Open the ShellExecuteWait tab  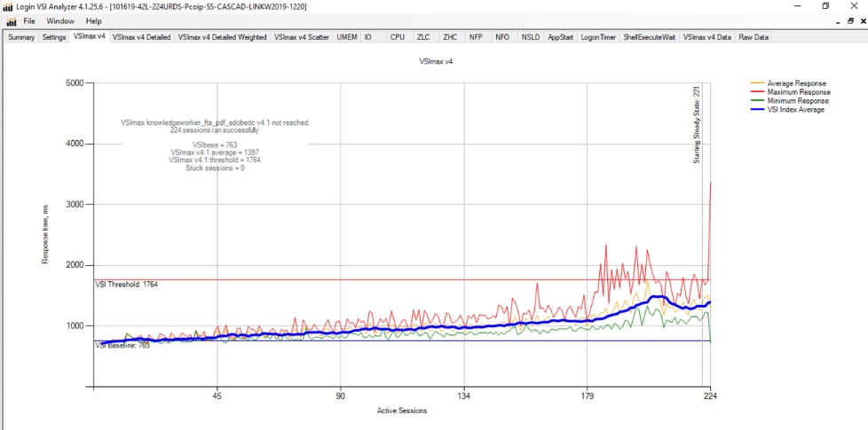[x=649, y=37]
